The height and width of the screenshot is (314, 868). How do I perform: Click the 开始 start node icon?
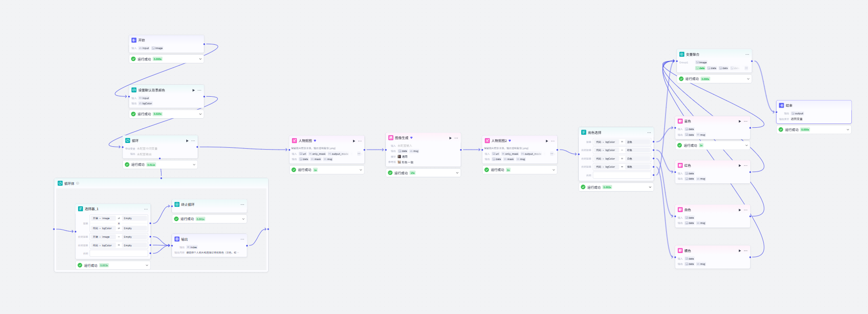click(x=134, y=40)
